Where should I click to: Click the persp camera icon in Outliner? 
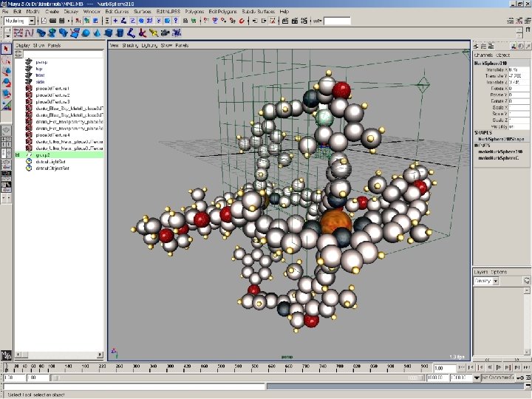pos(29,62)
